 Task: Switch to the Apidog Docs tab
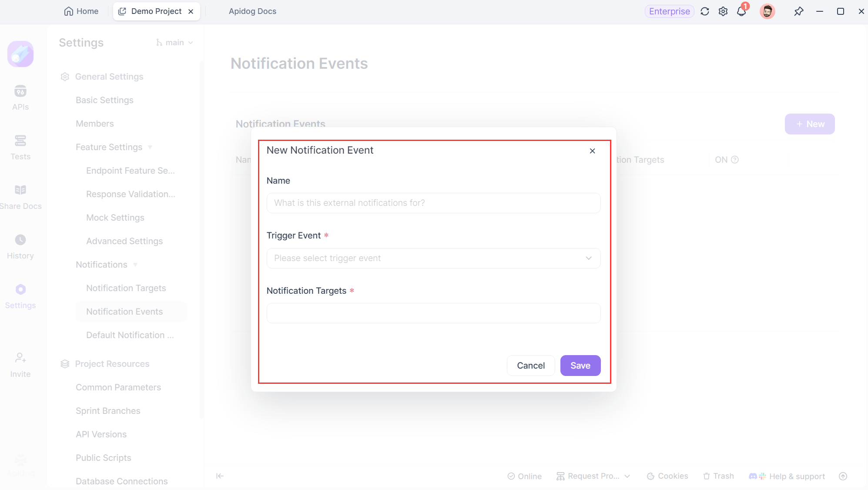(252, 11)
